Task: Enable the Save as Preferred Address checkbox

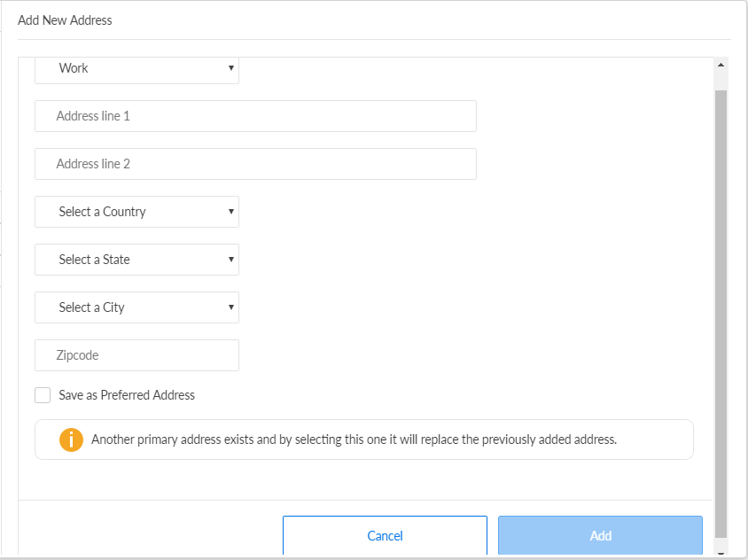Action: tap(43, 395)
